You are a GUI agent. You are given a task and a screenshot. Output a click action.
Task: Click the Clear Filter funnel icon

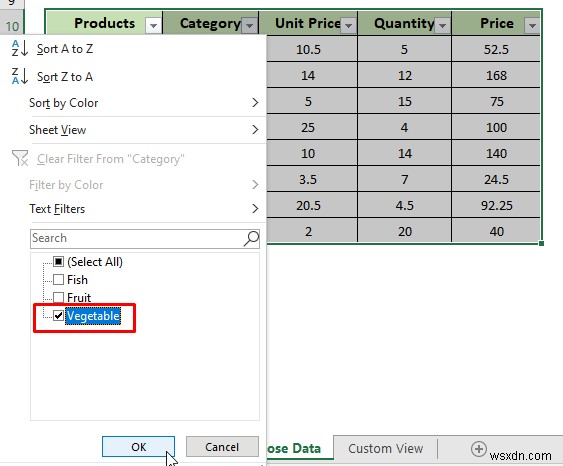tap(20, 158)
